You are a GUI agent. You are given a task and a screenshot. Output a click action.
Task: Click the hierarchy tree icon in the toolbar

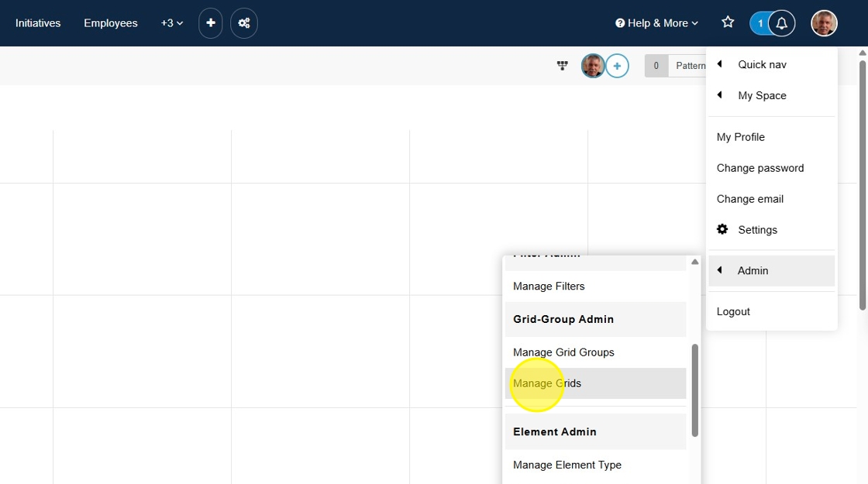coord(563,66)
